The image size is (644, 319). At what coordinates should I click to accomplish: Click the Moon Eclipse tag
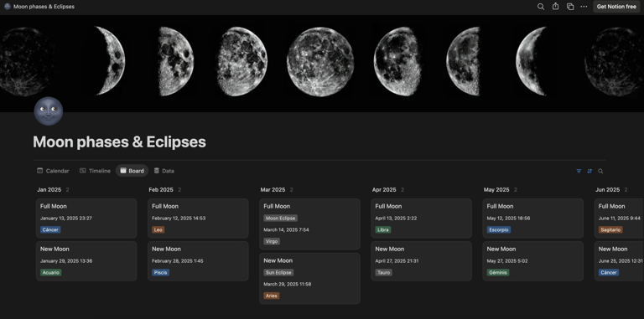(x=281, y=219)
